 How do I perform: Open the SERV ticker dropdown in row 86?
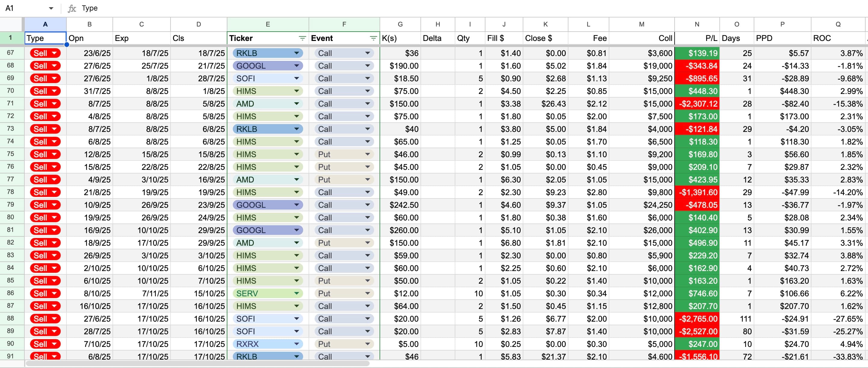[297, 293]
